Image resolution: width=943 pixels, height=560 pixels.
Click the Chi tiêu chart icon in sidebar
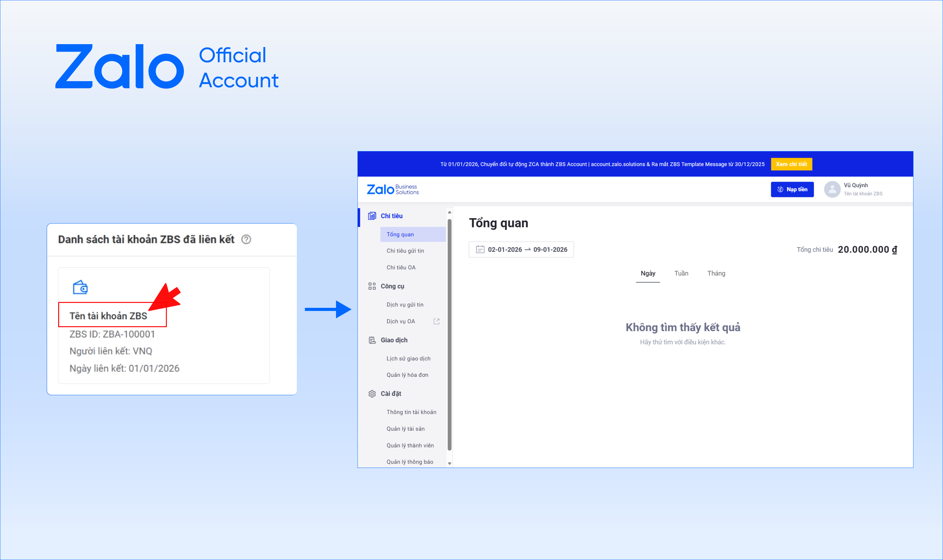pos(372,216)
